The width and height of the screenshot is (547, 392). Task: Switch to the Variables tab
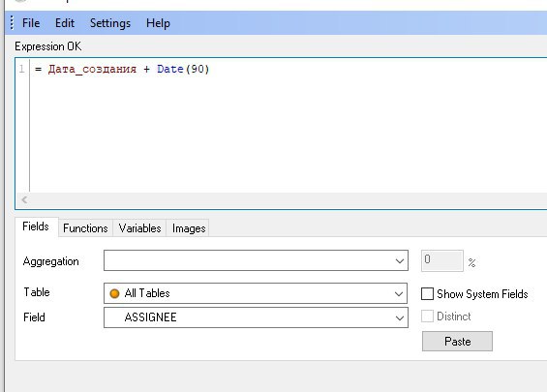click(139, 228)
